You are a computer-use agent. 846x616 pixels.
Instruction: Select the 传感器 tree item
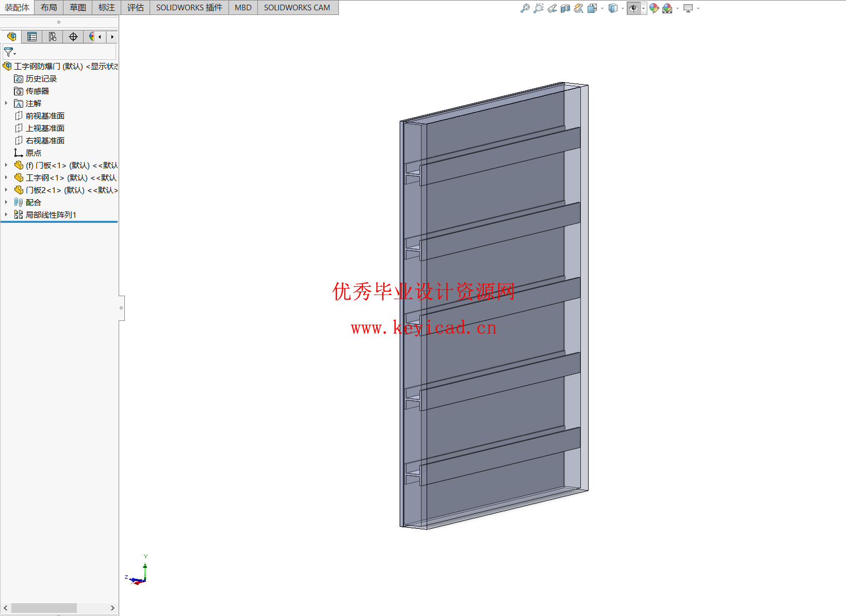point(31,91)
